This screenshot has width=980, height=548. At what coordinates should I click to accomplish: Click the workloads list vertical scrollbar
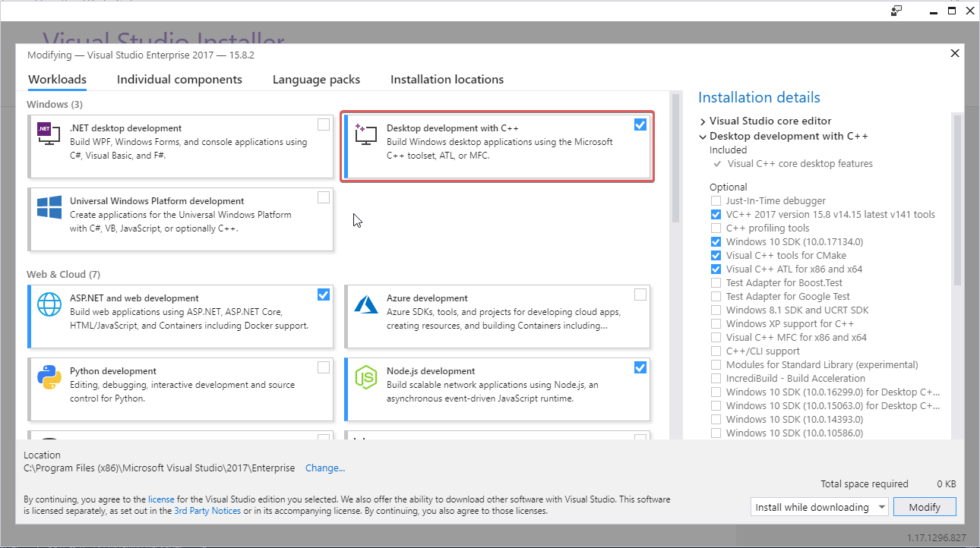pyautogui.click(x=675, y=159)
